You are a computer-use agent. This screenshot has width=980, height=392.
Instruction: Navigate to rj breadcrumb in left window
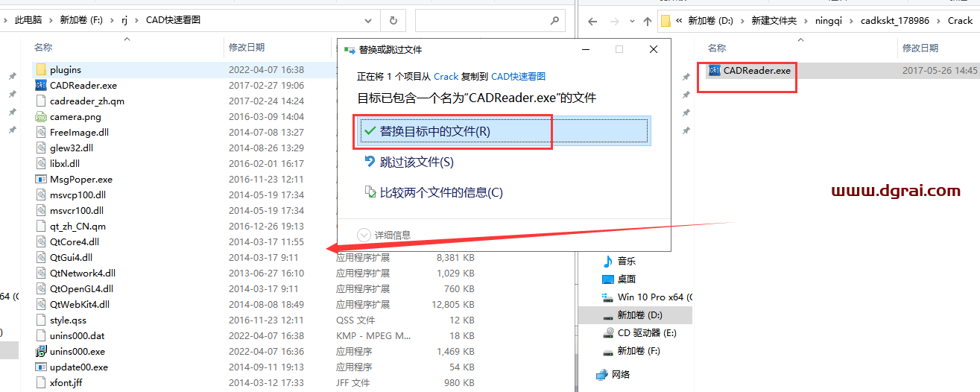(x=125, y=20)
